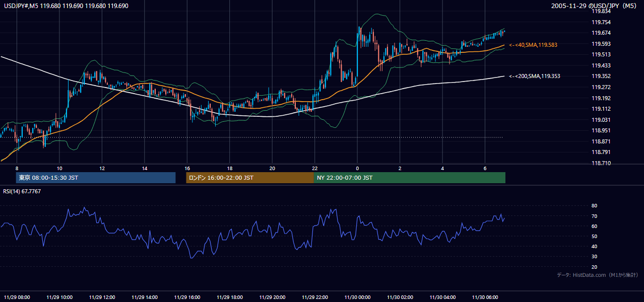This screenshot has height=302, width=644.
Task: Click hour tick 18 under price chart
Action: [x=230, y=168]
